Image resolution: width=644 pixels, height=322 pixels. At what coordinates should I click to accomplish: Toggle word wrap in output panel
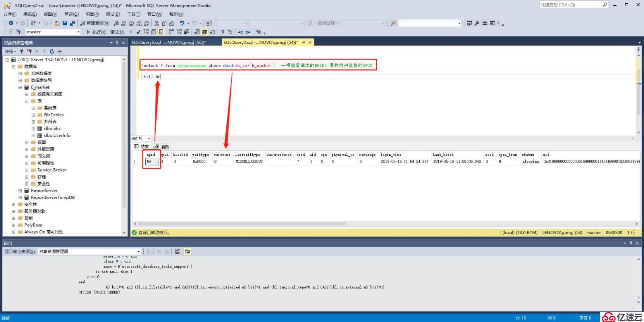[x=187, y=252]
